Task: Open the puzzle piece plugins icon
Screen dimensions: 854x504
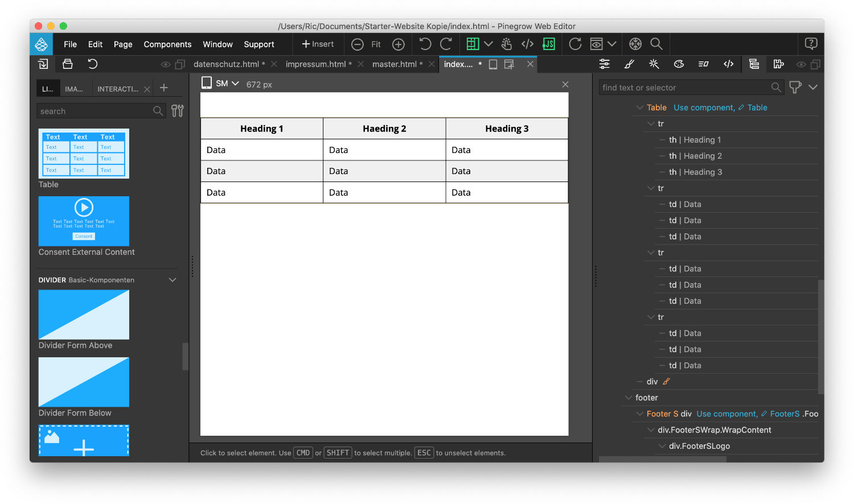Action: [778, 64]
